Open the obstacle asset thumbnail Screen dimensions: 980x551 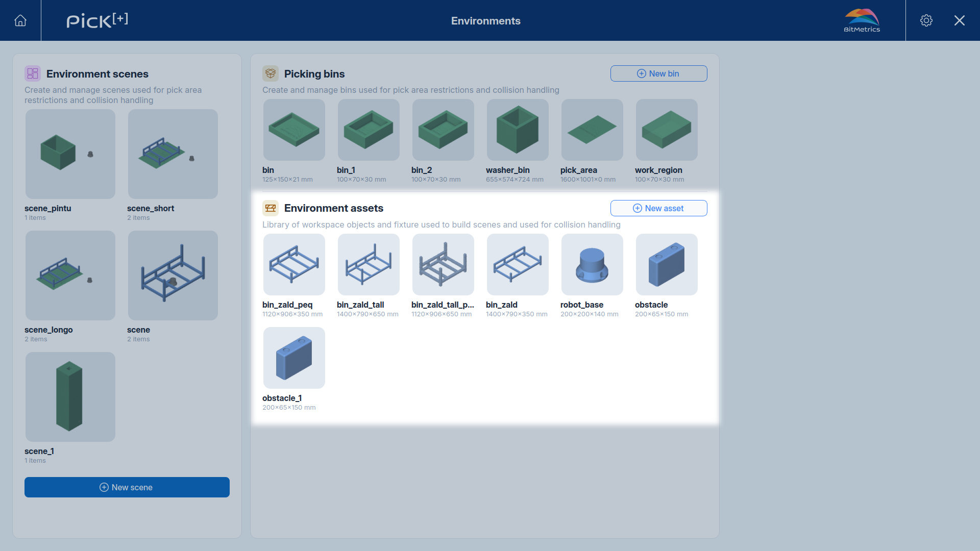(667, 264)
